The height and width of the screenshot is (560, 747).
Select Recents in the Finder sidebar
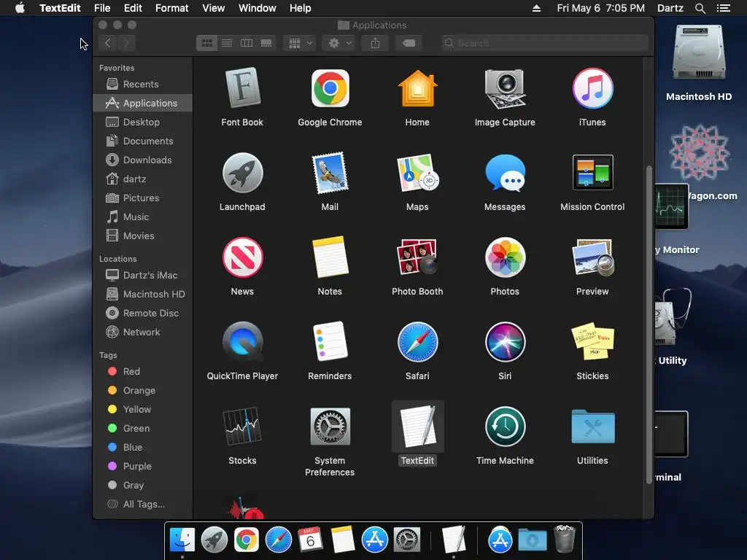(x=143, y=85)
